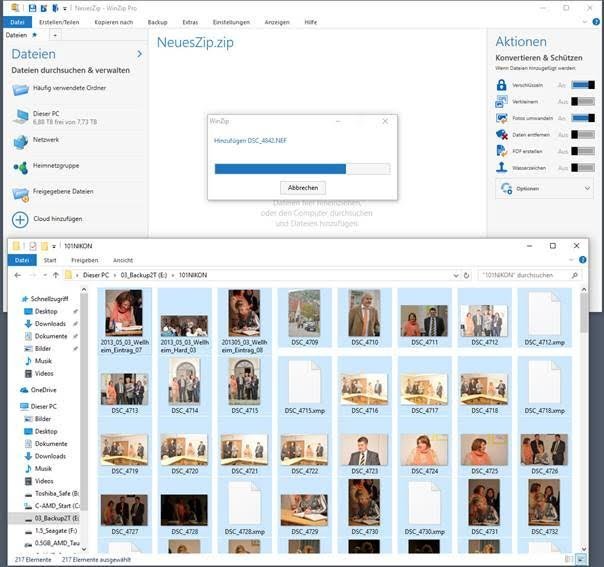Click WinZip save icon in title bar
This screenshot has width=604, height=567.
32,8
